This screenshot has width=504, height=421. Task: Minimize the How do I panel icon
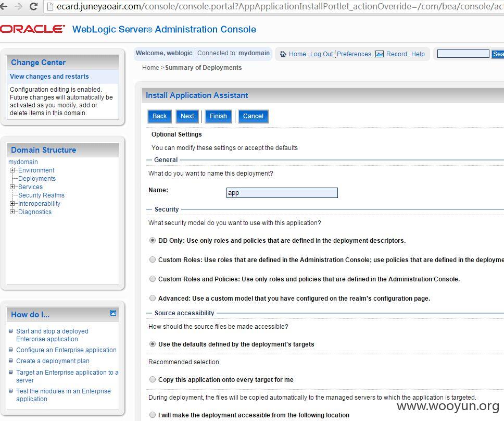coord(113,313)
